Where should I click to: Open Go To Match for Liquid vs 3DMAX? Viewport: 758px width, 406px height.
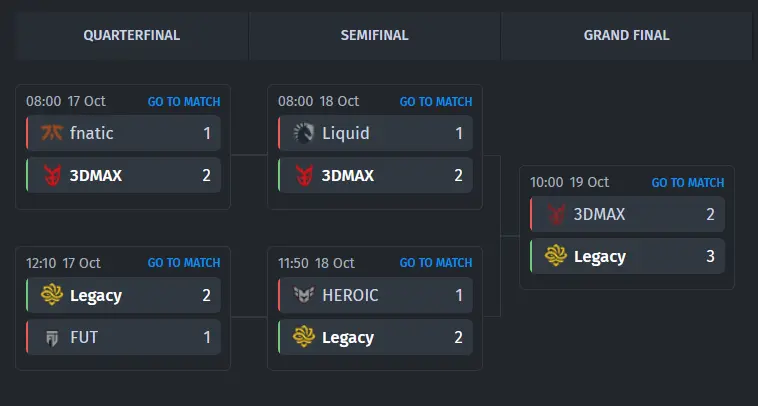(436, 101)
